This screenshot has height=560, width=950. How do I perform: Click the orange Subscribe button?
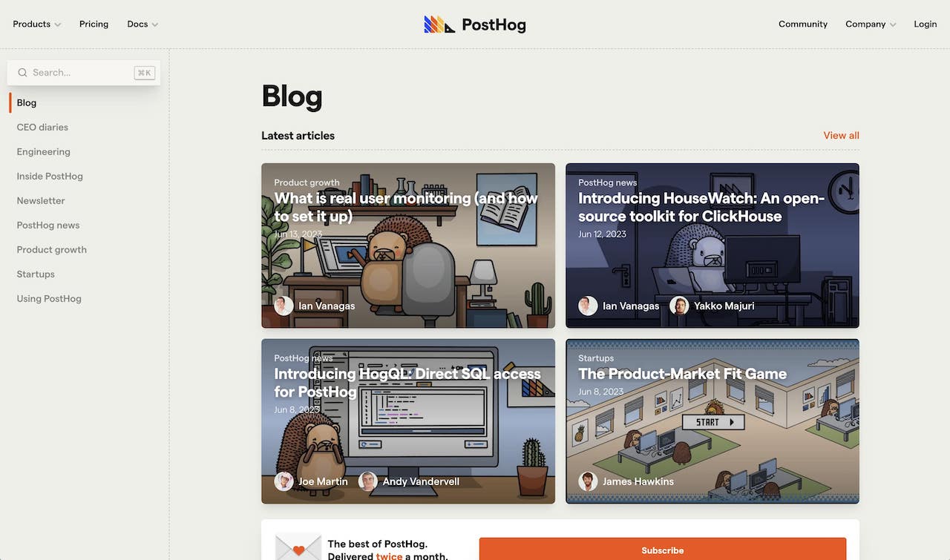[663, 549]
